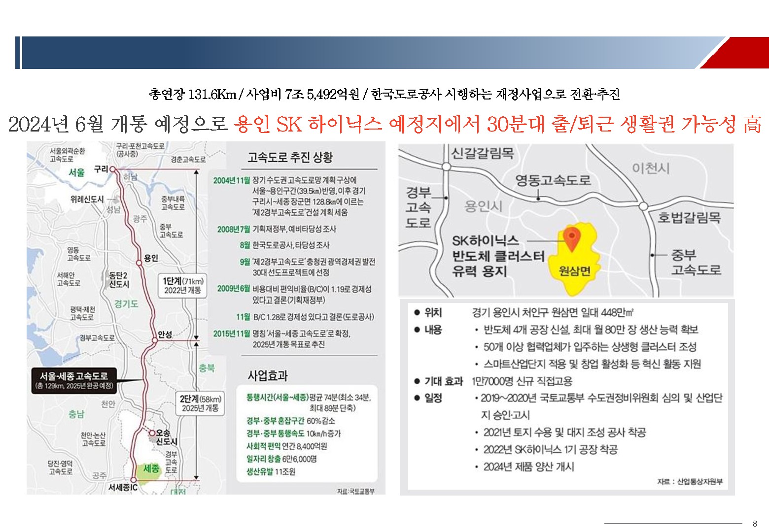Click the 서해안 고속도로 map label
This screenshot has height=532, width=769.
[x=69, y=279]
